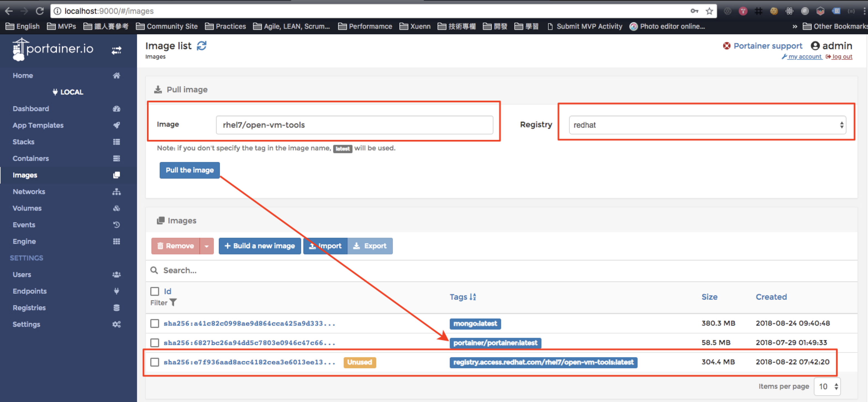Expand the Remove button dropdown arrow

pos(207,246)
